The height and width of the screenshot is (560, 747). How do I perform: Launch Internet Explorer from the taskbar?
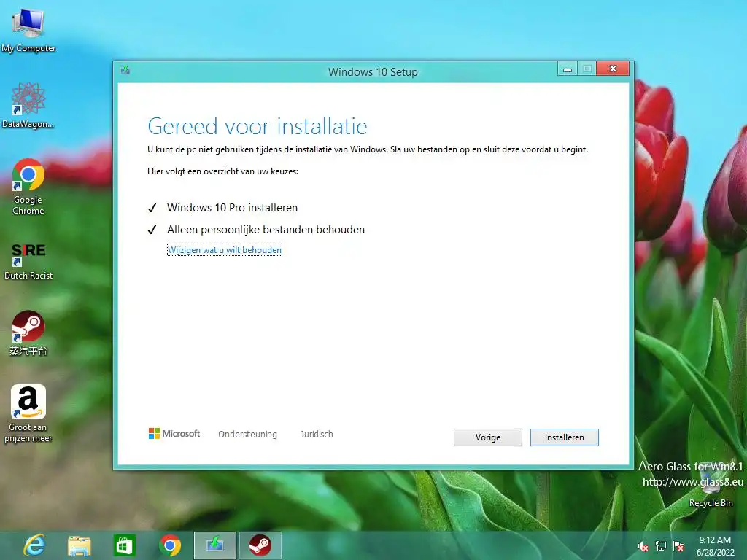click(34, 545)
